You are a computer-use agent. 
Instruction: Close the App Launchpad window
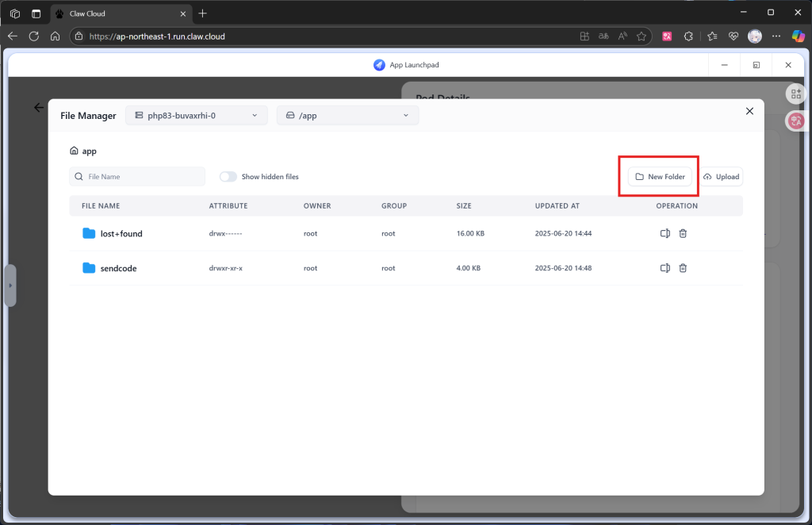click(788, 65)
